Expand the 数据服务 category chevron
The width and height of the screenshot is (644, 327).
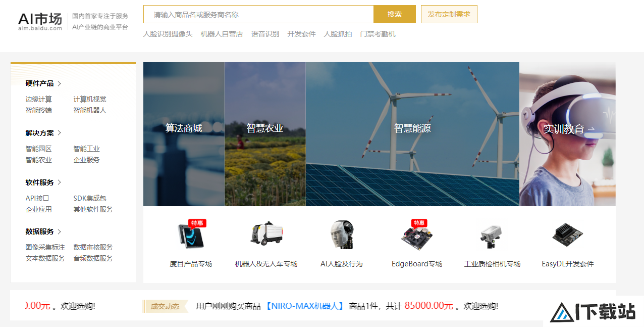point(60,231)
